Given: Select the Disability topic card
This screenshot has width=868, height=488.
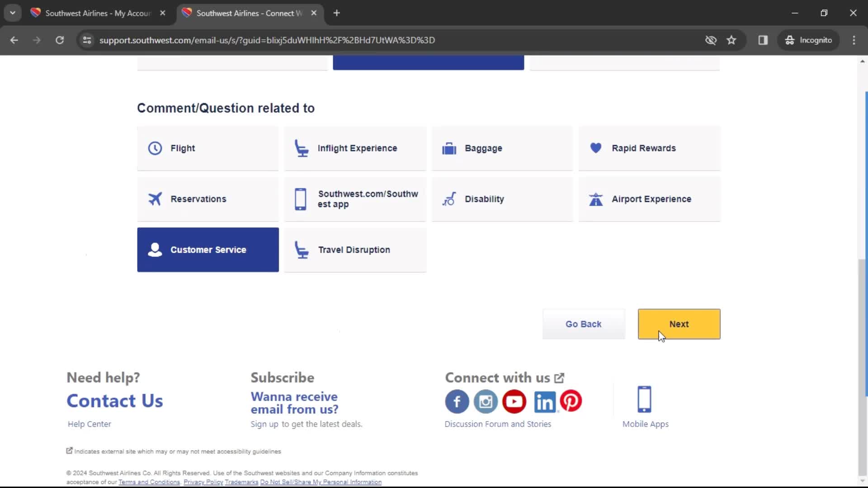Looking at the screenshot, I should point(502,199).
